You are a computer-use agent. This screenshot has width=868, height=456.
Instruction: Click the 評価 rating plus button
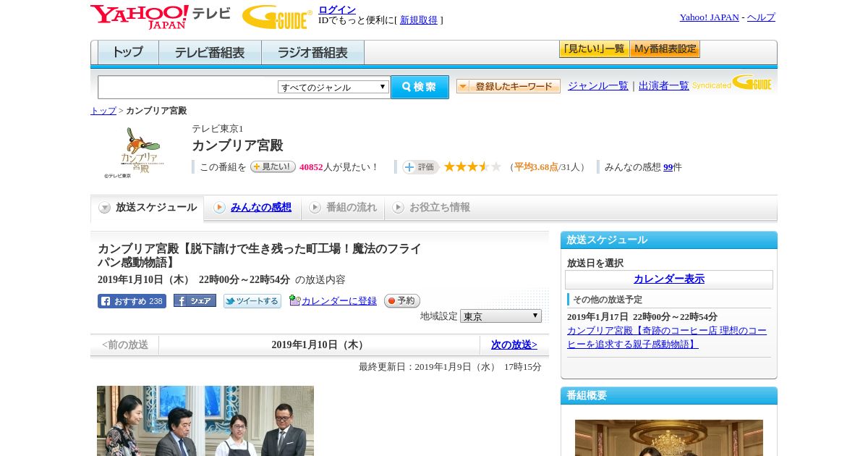coord(420,167)
